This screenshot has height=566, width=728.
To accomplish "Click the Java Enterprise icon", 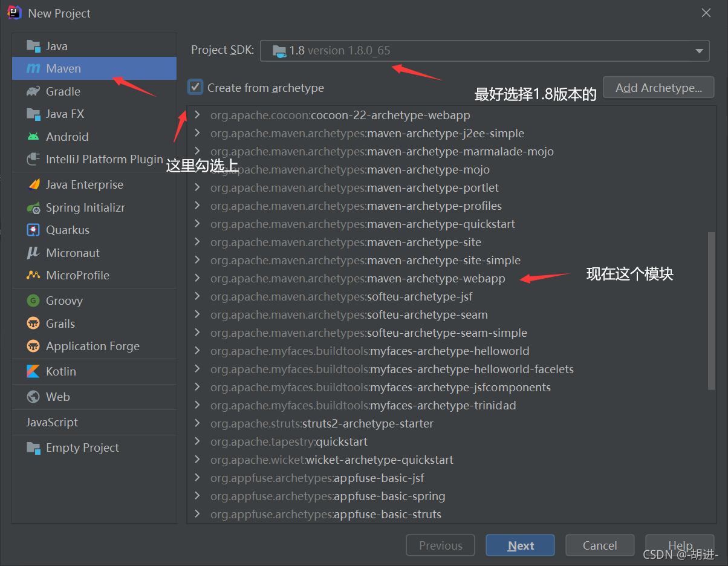I will pyautogui.click(x=33, y=184).
